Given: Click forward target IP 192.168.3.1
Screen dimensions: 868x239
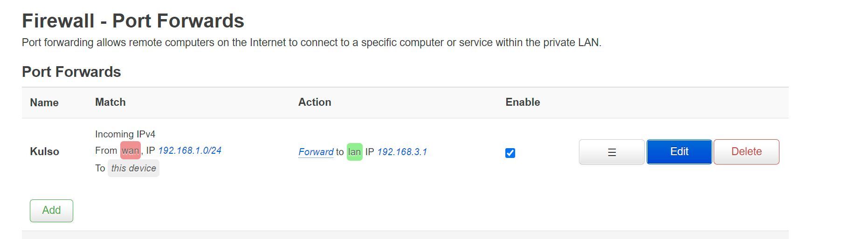Looking at the screenshot, I should click(x=402, y=152).
